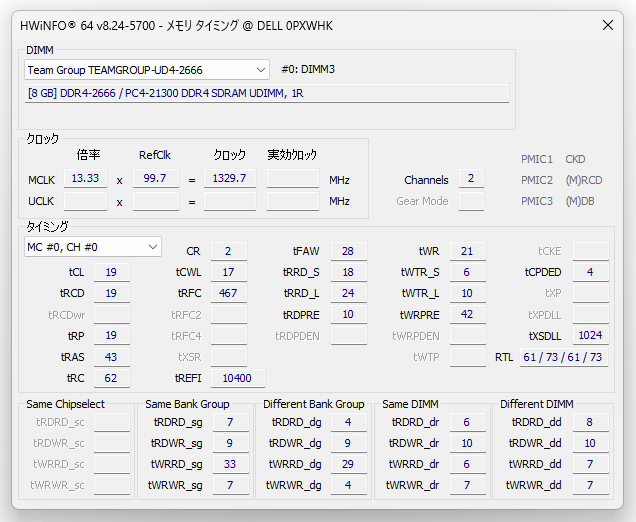This screenshot has width=636, height=522.
Task: Click the tWTR_S value field
Action: pos(468,272)
